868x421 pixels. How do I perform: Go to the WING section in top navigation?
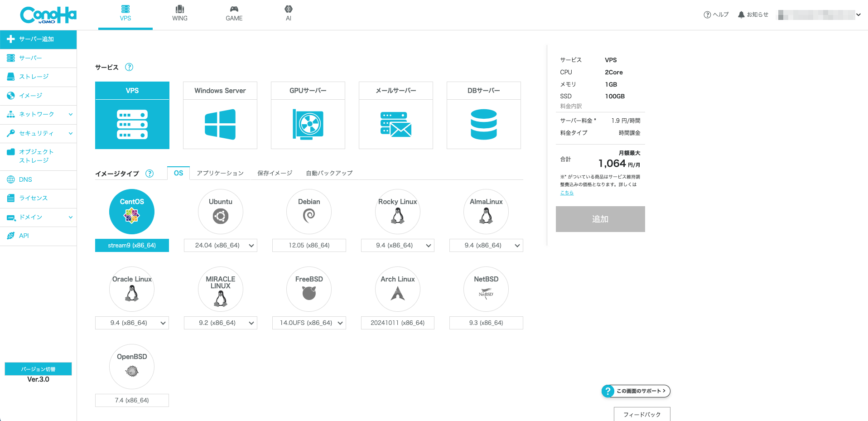click(x=179, y=14)
